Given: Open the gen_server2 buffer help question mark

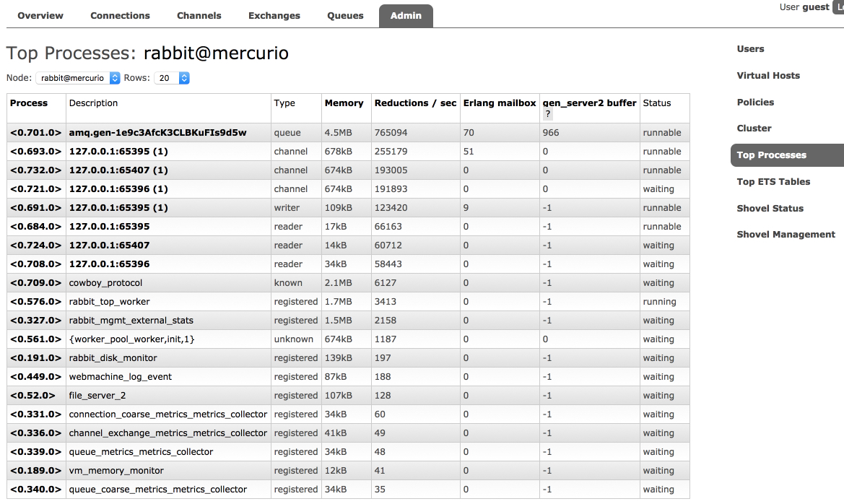Looking at the screenshot, I should [547, 114].
